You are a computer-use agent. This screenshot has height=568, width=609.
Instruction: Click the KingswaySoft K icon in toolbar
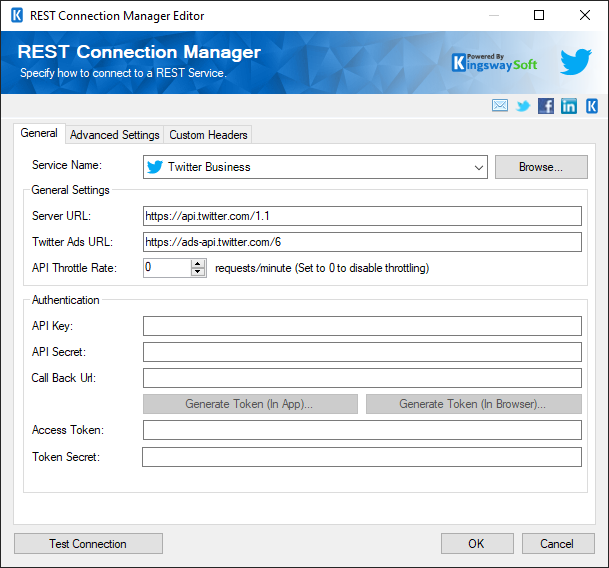click(592, 106)
